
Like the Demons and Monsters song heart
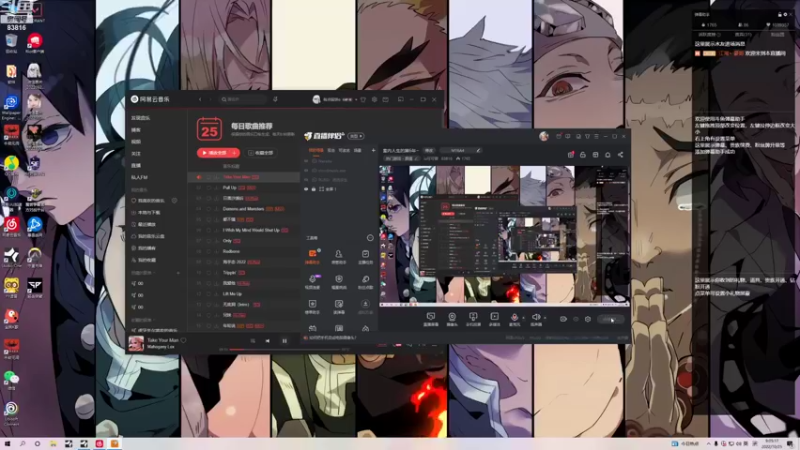208,209
